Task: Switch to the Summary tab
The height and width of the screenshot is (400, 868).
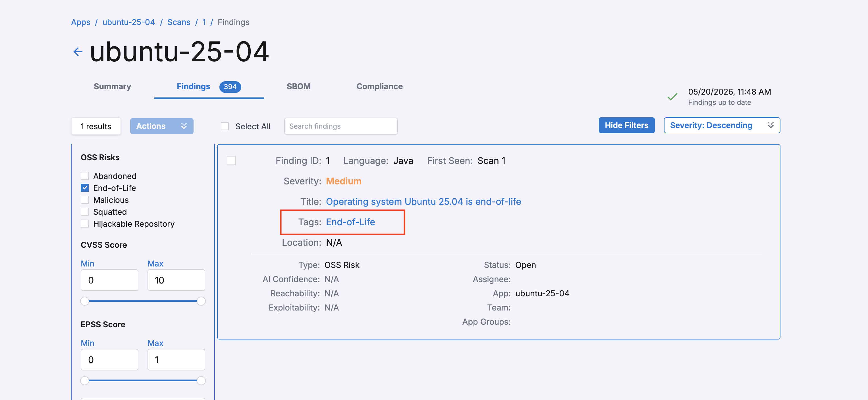Action: (x=112, y=87)
